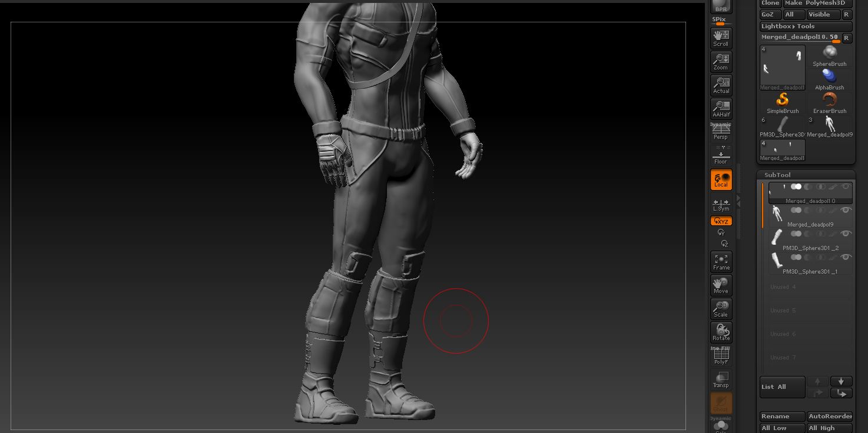Click the Clone tool button

[x=770, y=4]
